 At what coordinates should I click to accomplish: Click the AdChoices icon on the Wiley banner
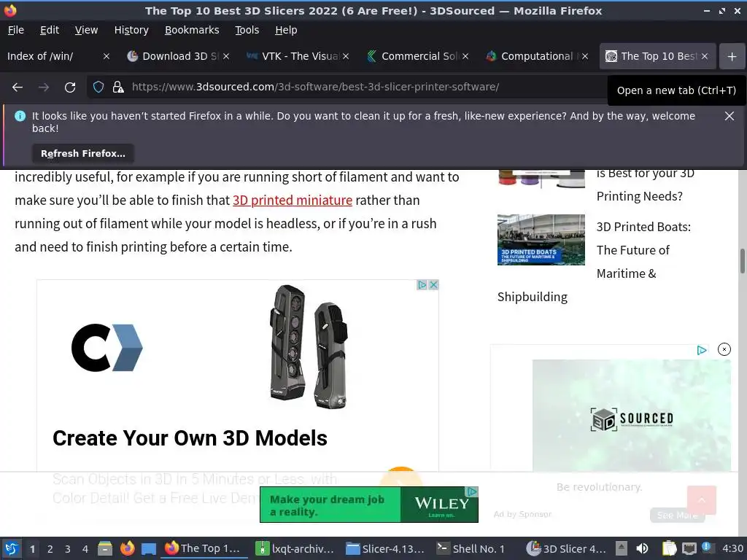pyautogui.click(x=472, y=491)
